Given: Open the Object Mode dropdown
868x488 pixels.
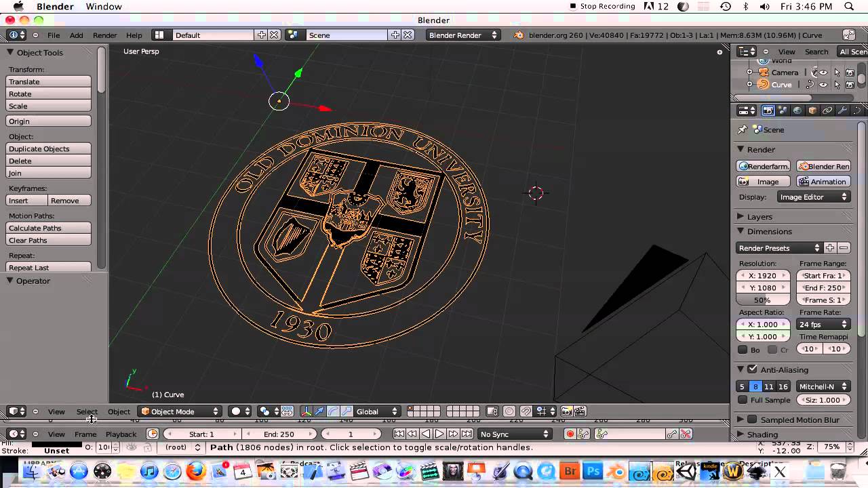Looking at the screenshot, I should 180,411.
